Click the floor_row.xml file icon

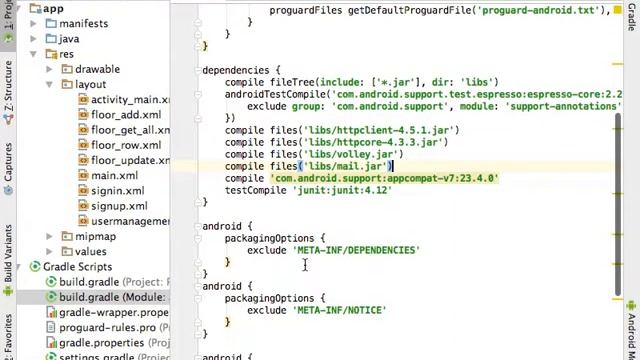83,145
